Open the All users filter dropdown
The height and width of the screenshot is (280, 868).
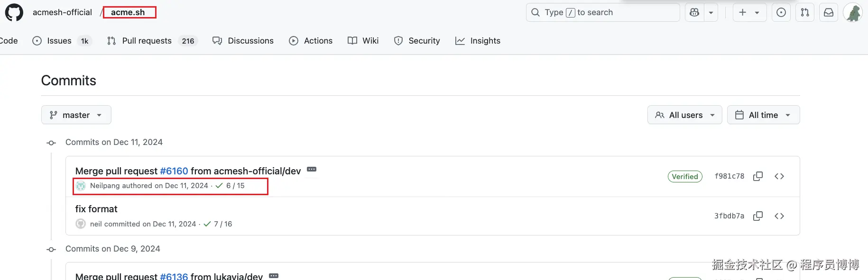click(x=684, y=115)
